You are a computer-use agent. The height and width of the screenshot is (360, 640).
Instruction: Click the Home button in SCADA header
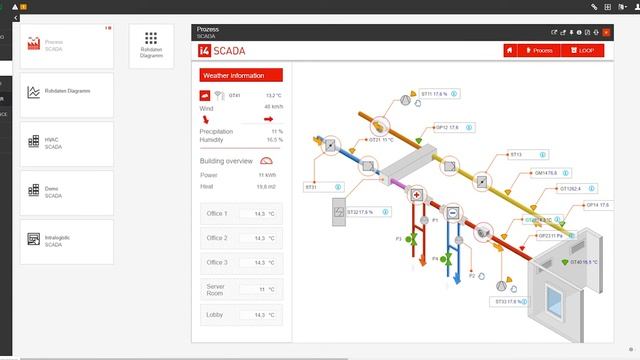pyautogui.click(x=509, y=51)
